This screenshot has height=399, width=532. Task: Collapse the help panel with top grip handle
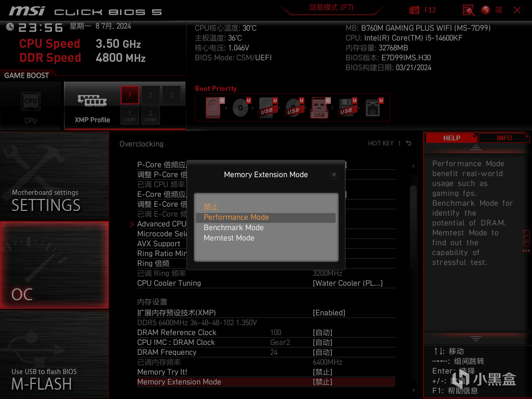coord(476,148)
